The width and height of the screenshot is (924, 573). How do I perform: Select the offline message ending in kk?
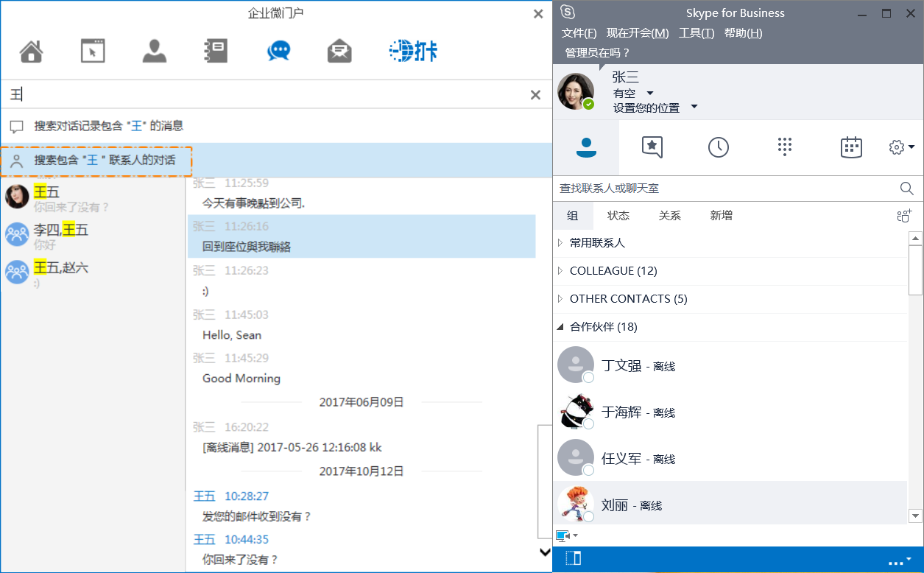click(292, 448)
